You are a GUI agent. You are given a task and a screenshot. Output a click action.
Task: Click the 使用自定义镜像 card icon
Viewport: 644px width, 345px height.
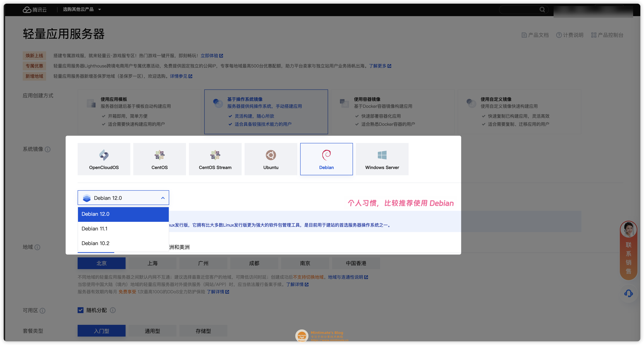pyautogui.click(x=471, y=103)
